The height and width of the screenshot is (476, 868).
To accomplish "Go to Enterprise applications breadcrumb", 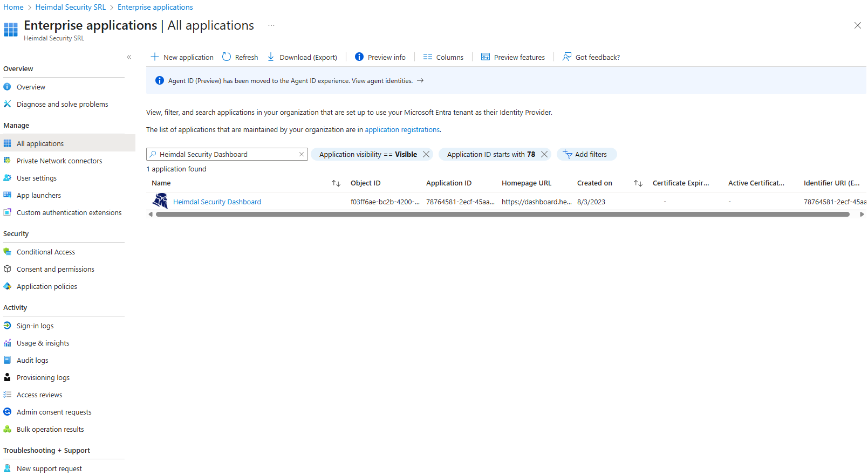I will coord(155,7).
